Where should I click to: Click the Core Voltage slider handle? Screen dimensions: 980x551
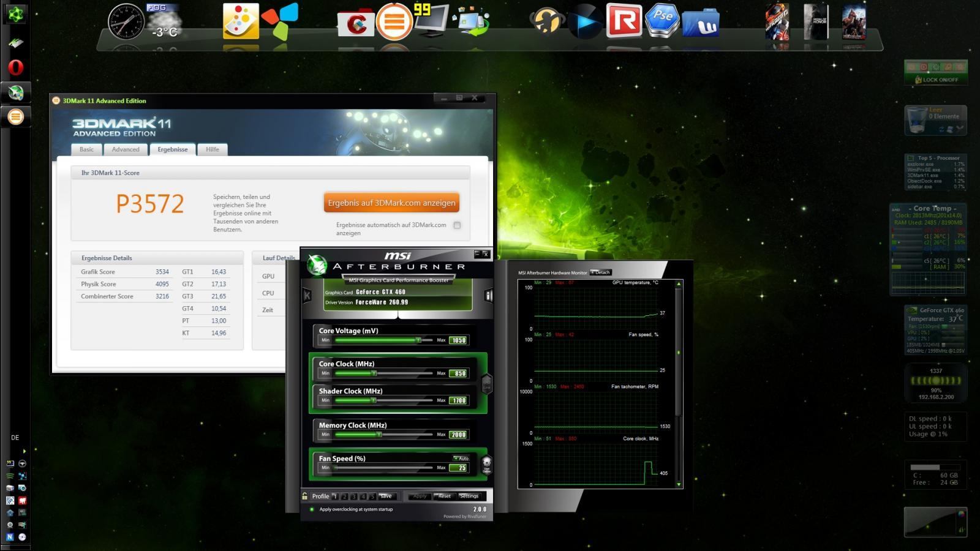pos(418,340)
